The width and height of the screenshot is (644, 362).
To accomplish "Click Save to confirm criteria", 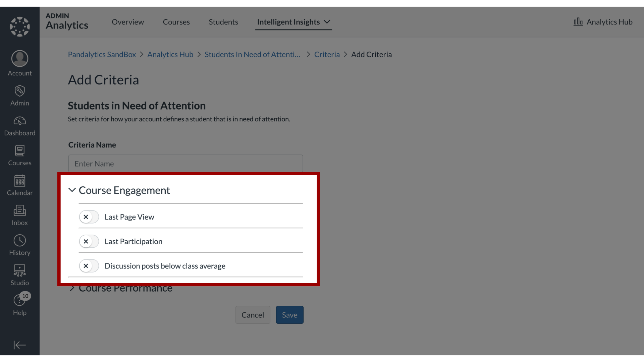I will pyautogui.click(x=289, y=315).
